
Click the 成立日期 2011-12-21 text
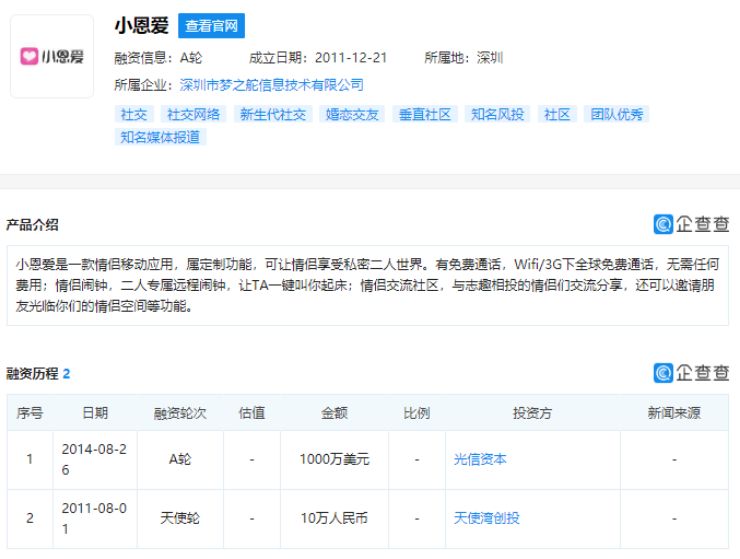tap(318, 58)
